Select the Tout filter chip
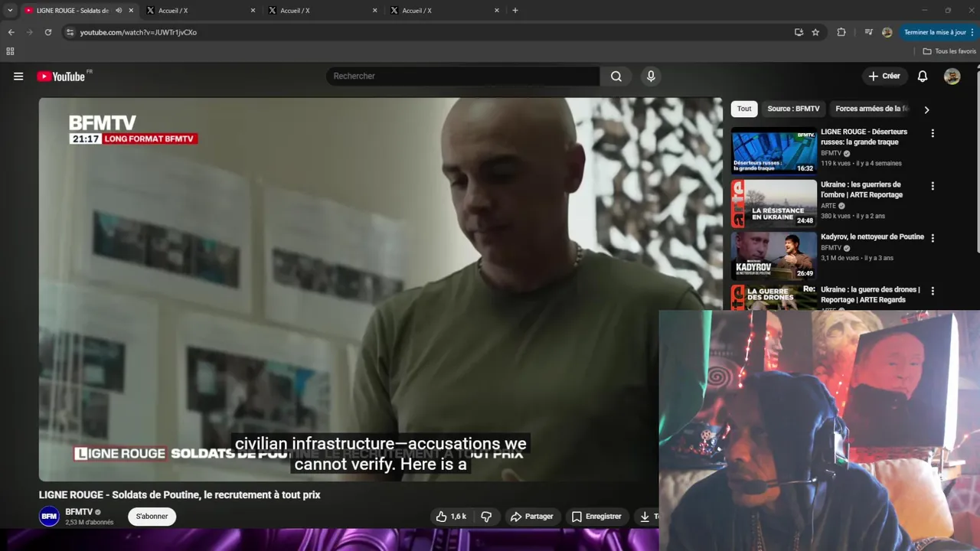 [744, 109]
